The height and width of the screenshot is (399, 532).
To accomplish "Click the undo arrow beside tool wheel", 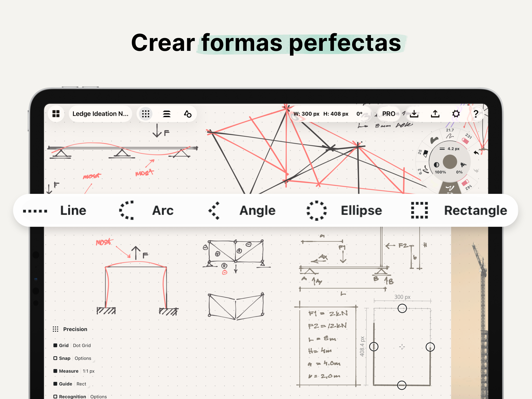I will [x=476, y=153].
